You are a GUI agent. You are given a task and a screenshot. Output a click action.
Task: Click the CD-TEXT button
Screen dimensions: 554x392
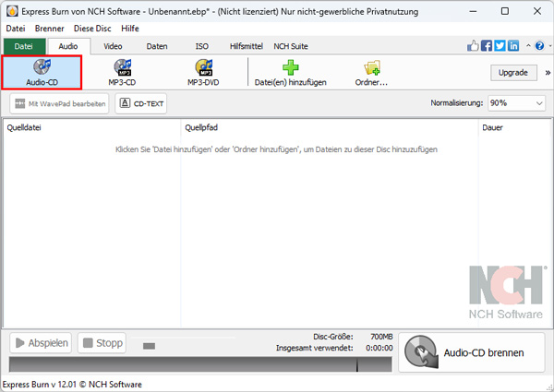tap(140, 103)
